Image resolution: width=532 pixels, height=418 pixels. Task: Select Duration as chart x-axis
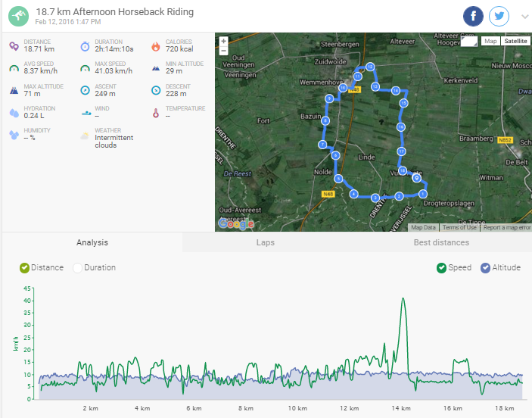pos(77,268)
